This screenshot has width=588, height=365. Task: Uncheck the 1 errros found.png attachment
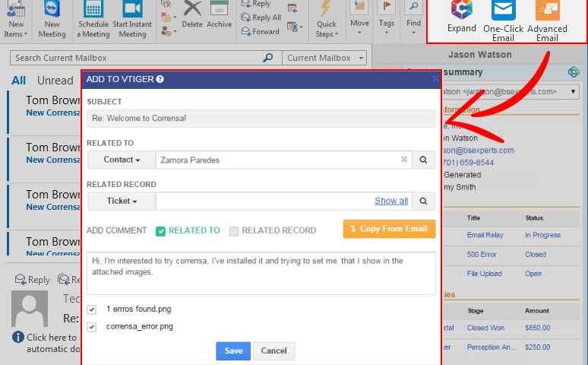coord(91,309)
